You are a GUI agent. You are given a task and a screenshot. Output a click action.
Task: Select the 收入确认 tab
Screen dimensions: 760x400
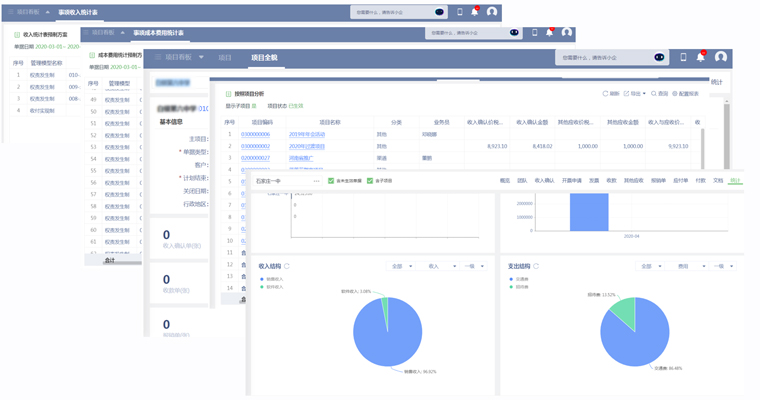coord(544,181)
